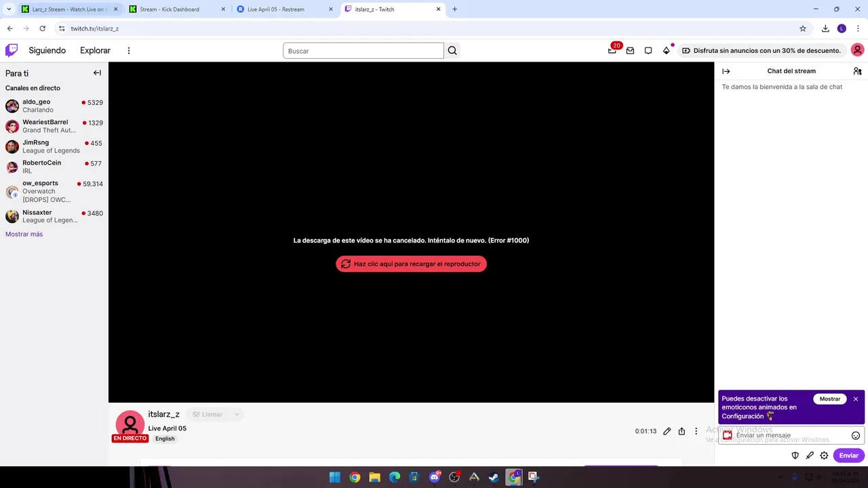
Task: Send the chat message with Enviar
Action: 848,455
